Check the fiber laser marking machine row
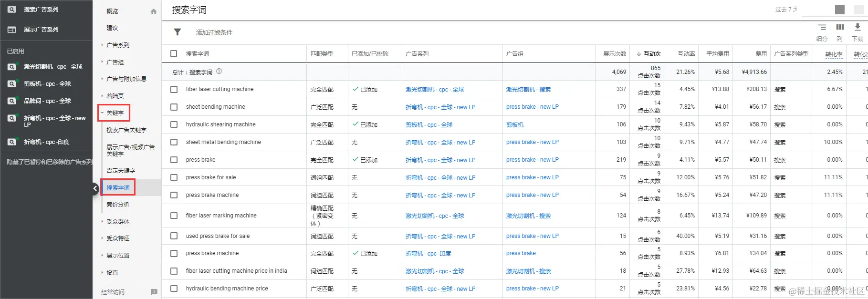Viewport: 868px width, 299px height. pos(174,216)
